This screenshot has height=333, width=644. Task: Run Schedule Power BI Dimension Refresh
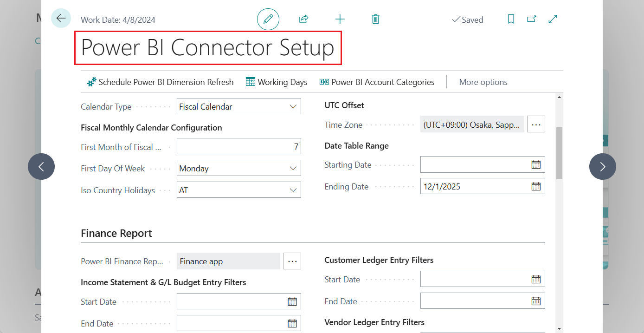[x=161, y=82]
